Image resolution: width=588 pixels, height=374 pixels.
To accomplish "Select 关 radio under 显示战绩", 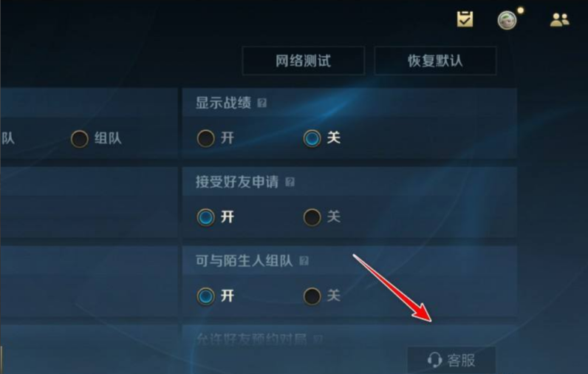I will click(312, 138).
